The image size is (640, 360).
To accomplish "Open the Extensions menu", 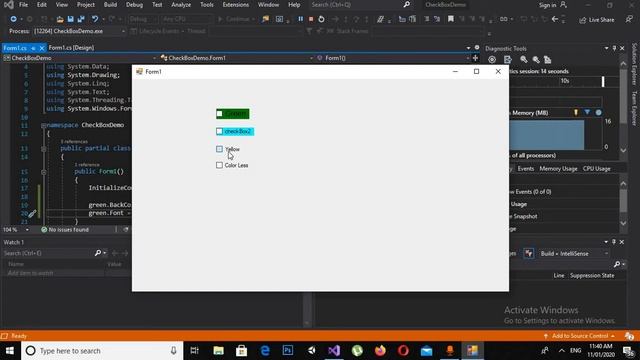I will pyautogui.click(x=236, y=5).
